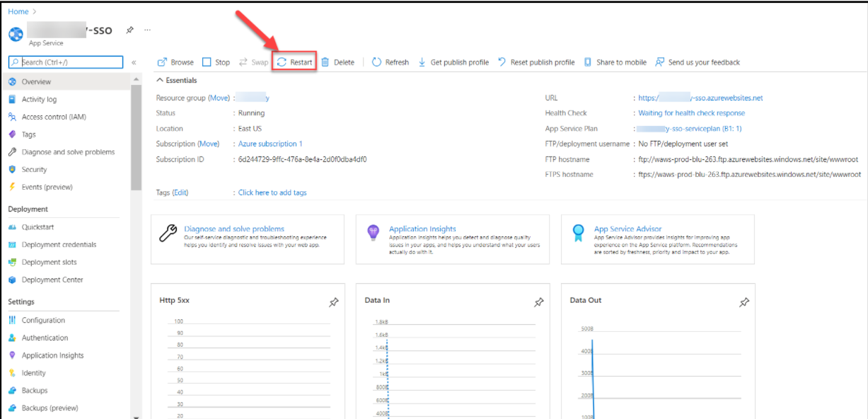Click here to add tags link
Image resolution: width=868 pixels, height=419 pixels.
(272, 193)
